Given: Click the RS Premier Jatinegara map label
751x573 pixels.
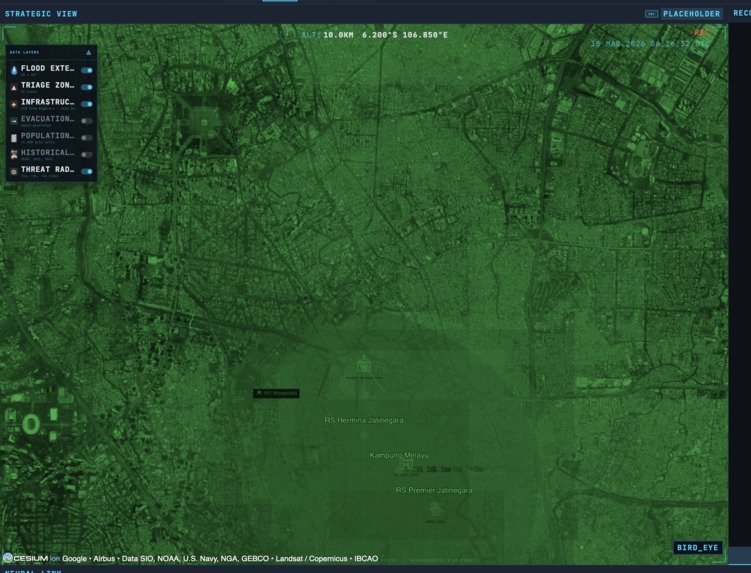Looking at the screenshot, I should pyautogui.click(x=434, y=490).
